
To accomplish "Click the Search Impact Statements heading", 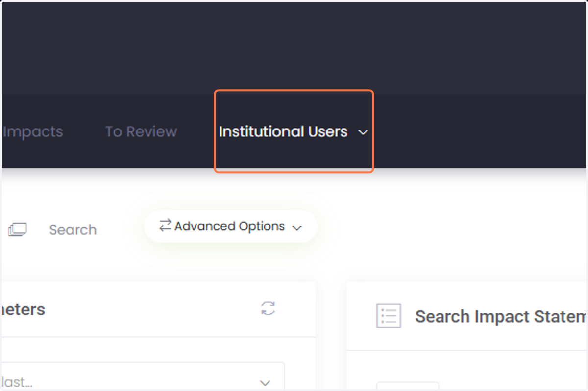I will 500,316.
